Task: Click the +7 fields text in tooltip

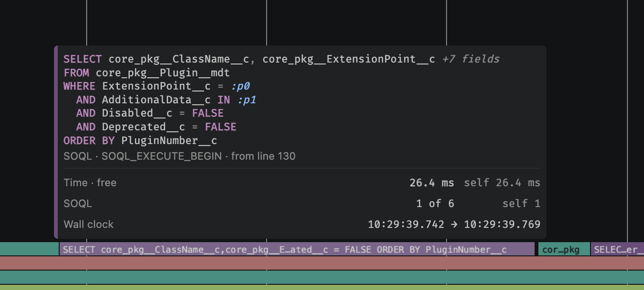Action: point(471,59)
